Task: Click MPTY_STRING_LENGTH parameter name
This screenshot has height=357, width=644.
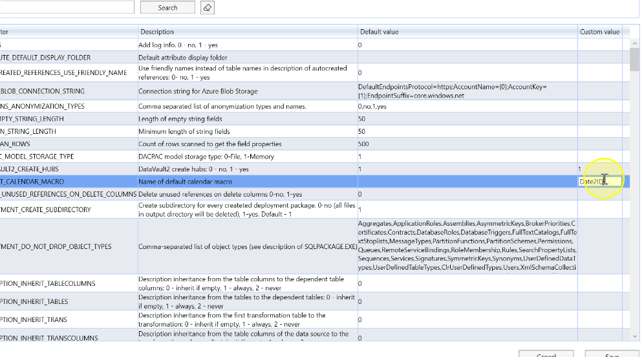Action: pyautogui.click(x=32, y=119)
